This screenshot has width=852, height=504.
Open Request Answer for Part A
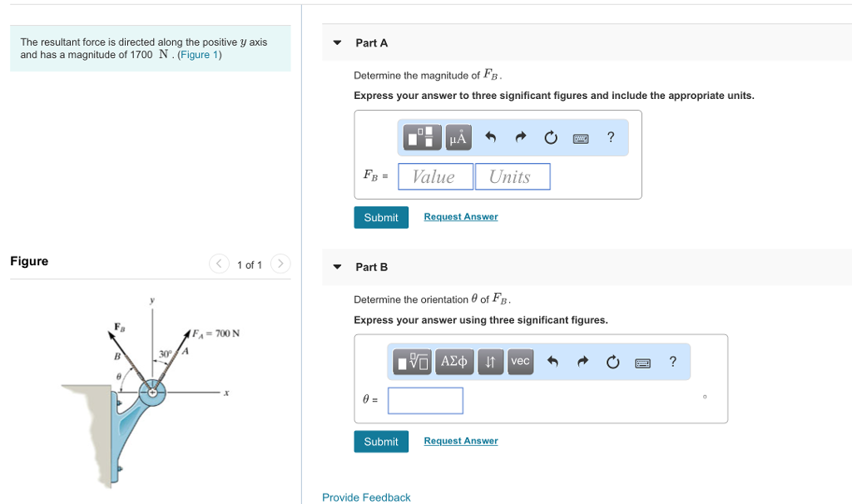[460, 216]
